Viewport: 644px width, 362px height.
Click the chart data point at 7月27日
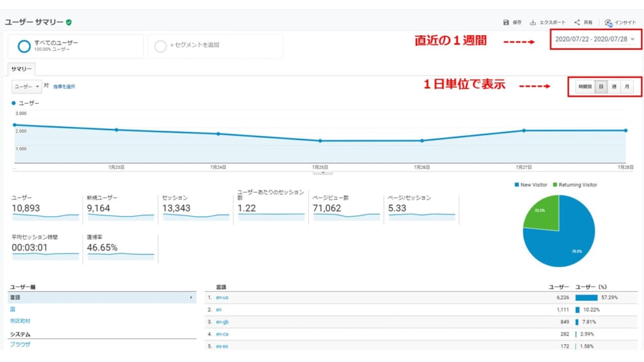524,131
